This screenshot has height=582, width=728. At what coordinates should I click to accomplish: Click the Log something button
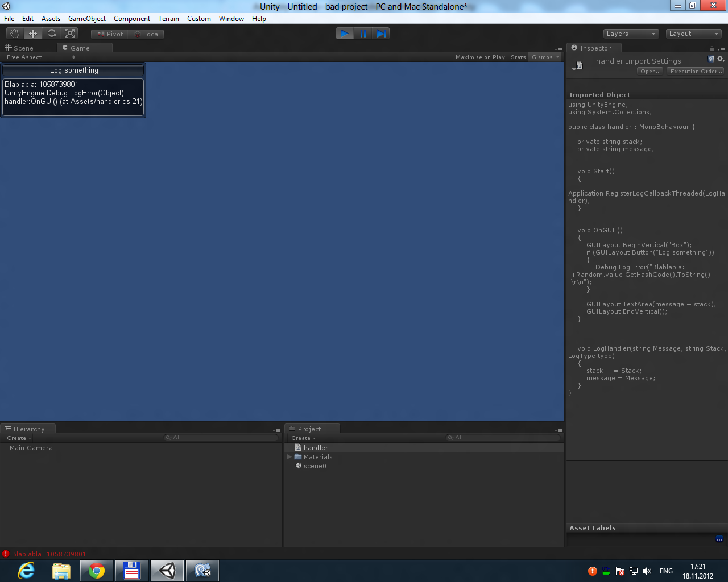tap(74, 70)
